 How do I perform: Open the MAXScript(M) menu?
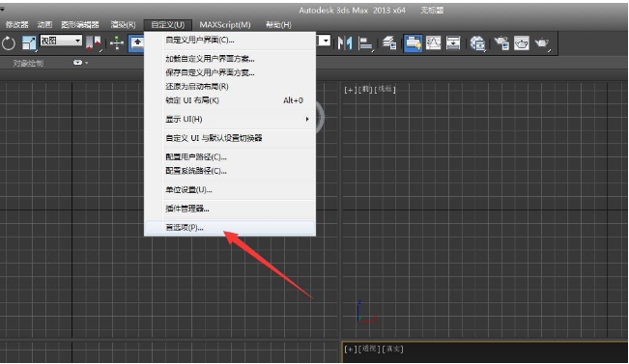coord(225,24)
